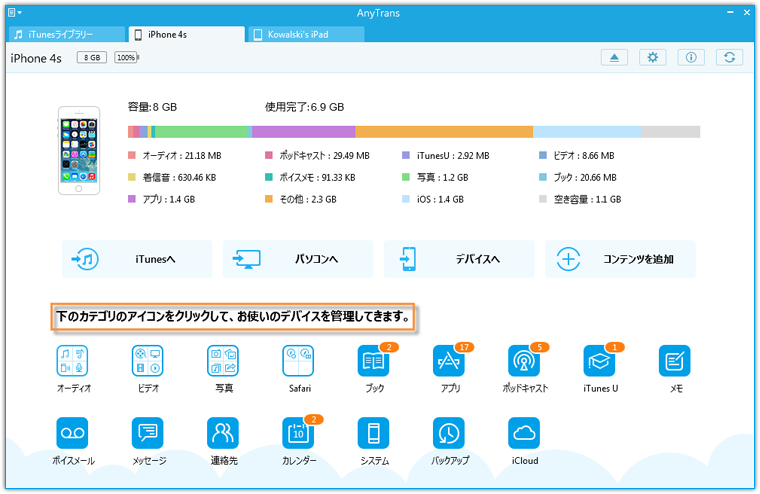
Task: Click the iPhone 4s device name heading
Action: pyautogui.click(x=36, y=59)
